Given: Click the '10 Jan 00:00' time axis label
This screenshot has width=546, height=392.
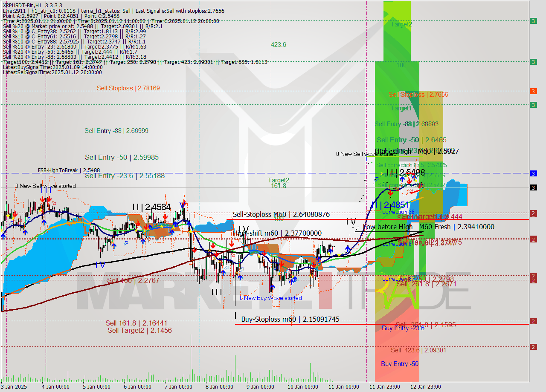Looking at the screenshot, I should pyautogui.click(x=303, y=386).
